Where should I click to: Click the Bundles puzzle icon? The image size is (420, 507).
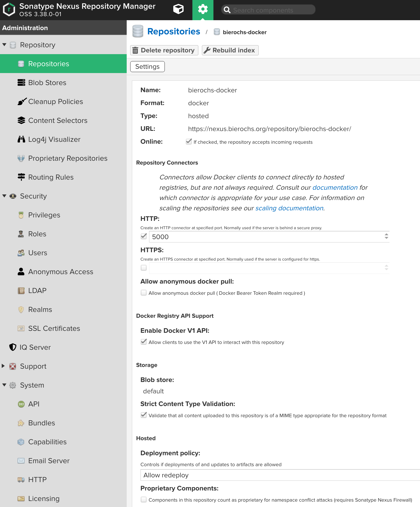[x=21, y=423]
